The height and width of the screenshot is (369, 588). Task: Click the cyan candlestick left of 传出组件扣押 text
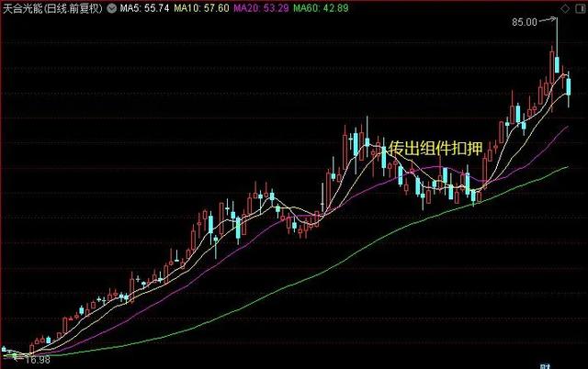(x=384, y=157)
